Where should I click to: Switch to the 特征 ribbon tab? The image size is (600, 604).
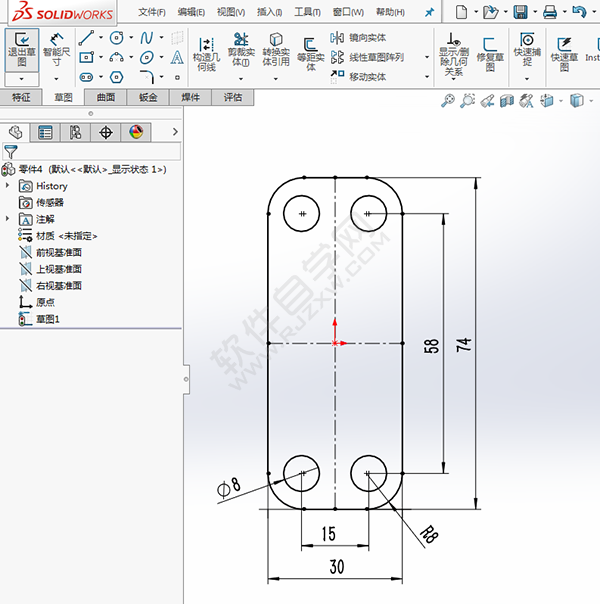21,97
